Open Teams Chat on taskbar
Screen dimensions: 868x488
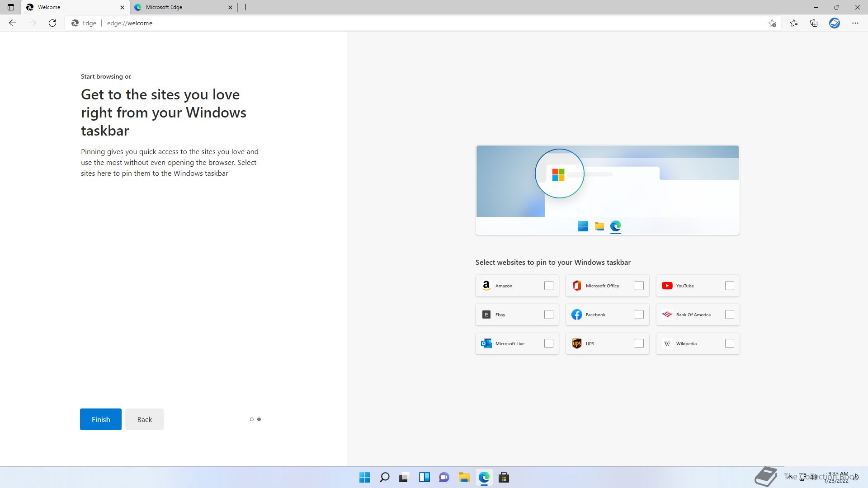[x=444, y=477]
